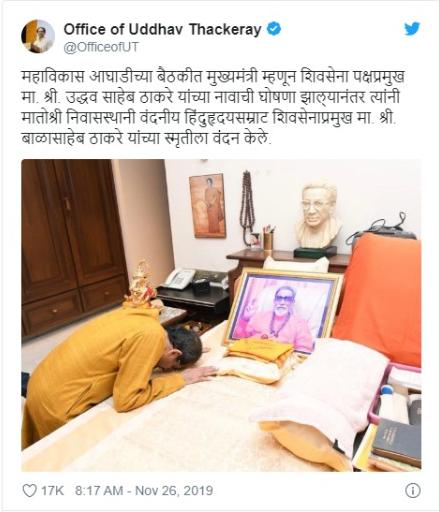Like the tweet with the heart icon

[x=29, y=490]
